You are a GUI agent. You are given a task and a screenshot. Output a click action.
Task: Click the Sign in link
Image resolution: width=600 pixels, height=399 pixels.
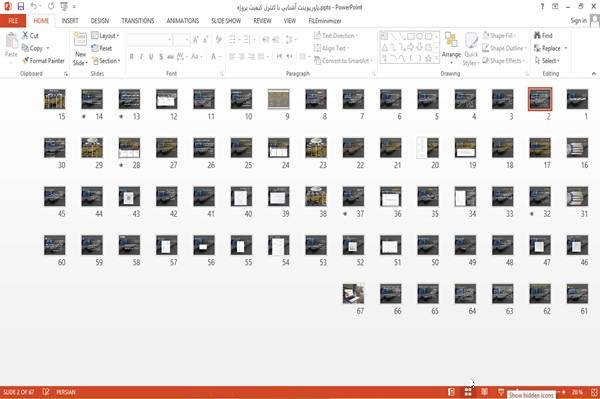pyautogui.click(x=579, y=21)
